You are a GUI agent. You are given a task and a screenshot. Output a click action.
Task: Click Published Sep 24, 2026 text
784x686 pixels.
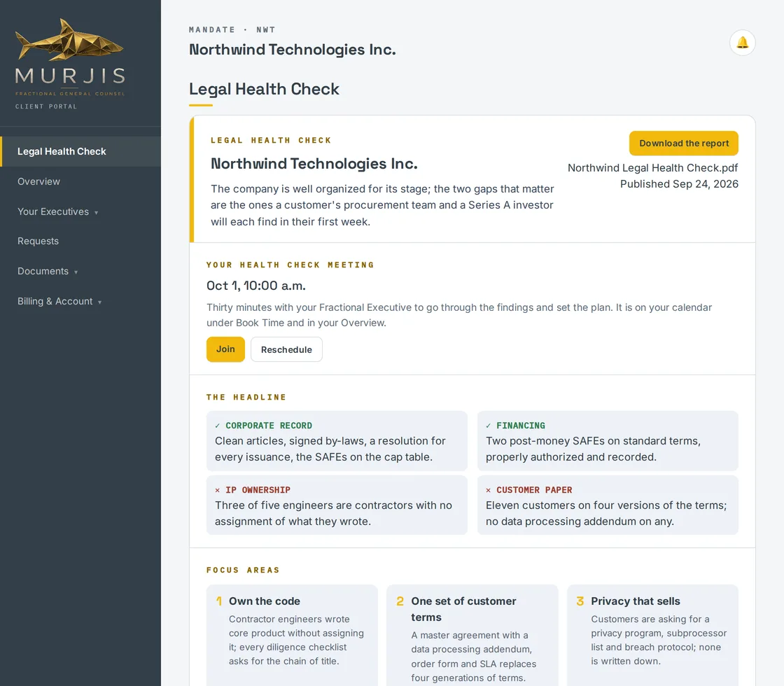pos(679,184)
